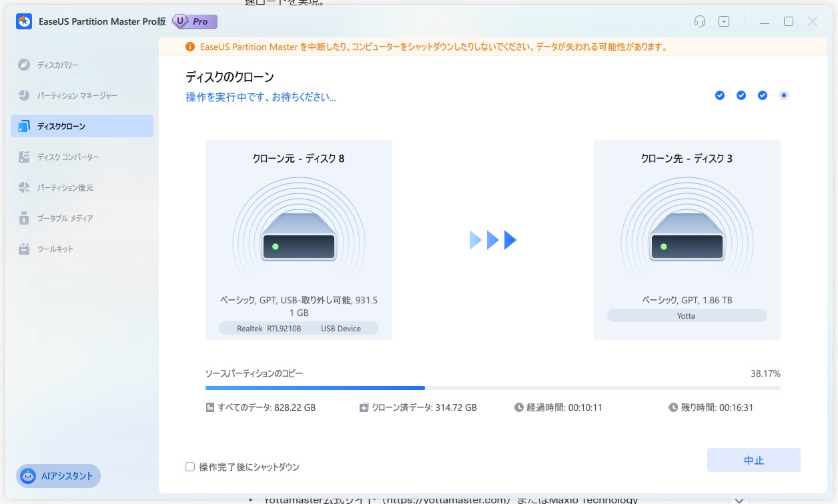The width and height of the screenshot is (838, 504).
Task: Click the 操作を実行中です status text
Action: (261, 97)
